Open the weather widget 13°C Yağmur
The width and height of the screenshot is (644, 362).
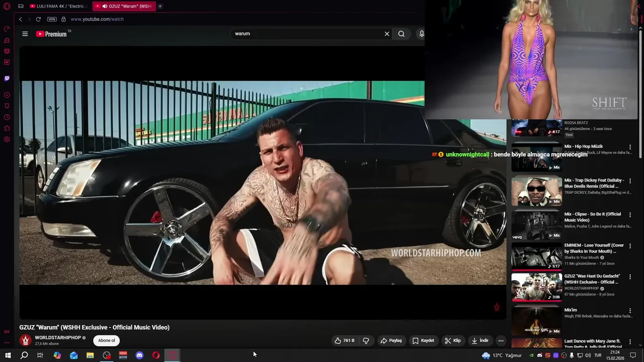click(502, 355)
